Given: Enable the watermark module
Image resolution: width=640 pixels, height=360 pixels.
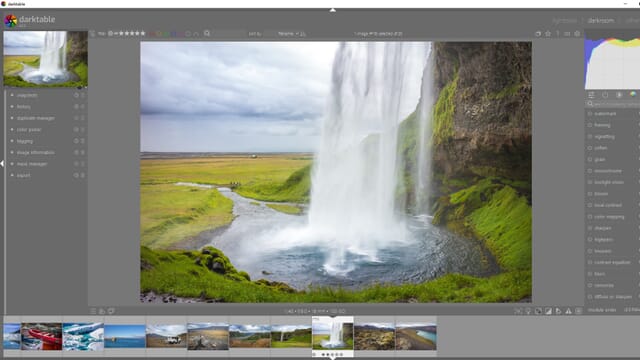Looking at the screenshot, I should click(x=590, y=114).
